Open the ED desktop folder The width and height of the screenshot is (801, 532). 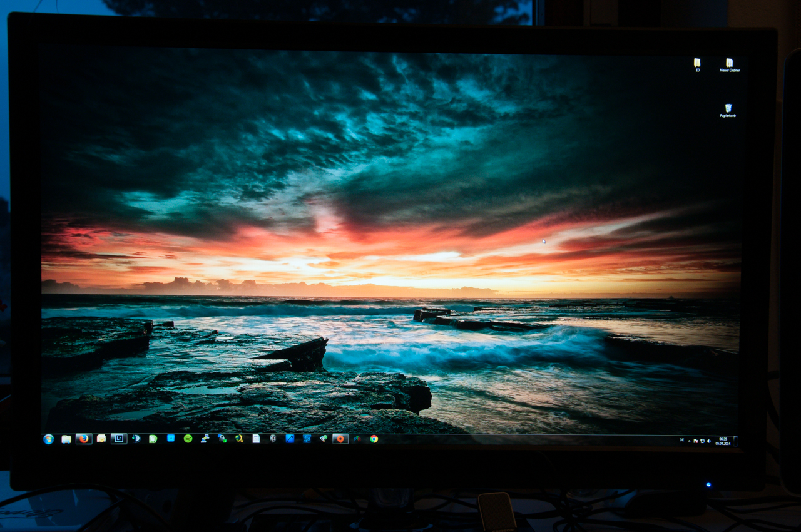point(697,64)
